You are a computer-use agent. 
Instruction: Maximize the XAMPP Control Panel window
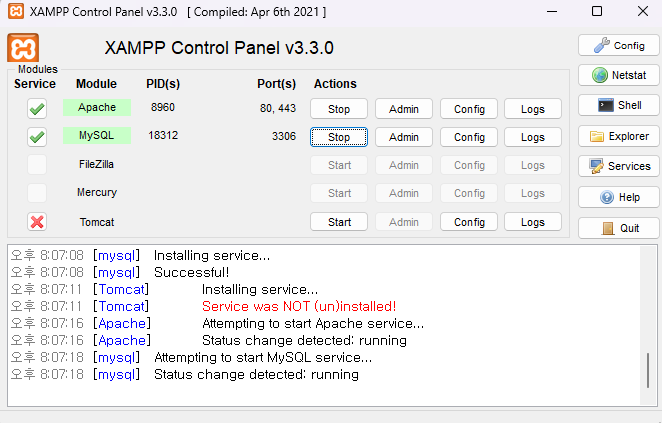[x=597, y=11]
